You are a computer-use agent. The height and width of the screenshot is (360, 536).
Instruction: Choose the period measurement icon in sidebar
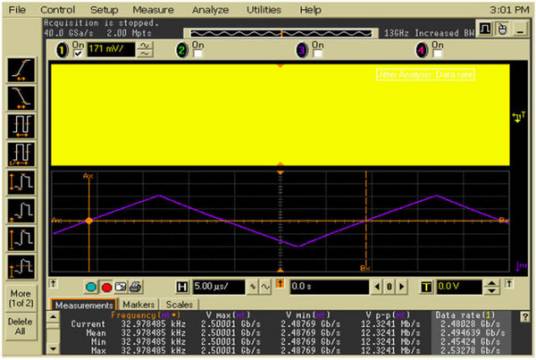[x=21, y=126]
